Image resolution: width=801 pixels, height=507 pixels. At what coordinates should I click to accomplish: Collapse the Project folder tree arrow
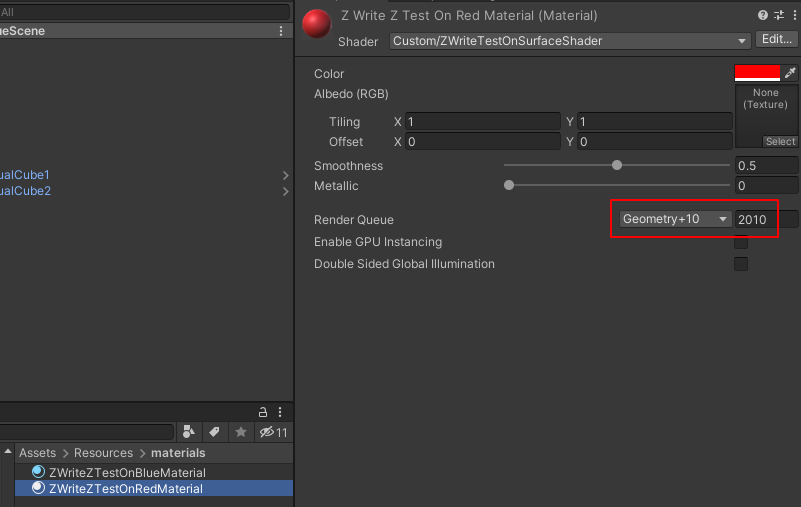8,452
